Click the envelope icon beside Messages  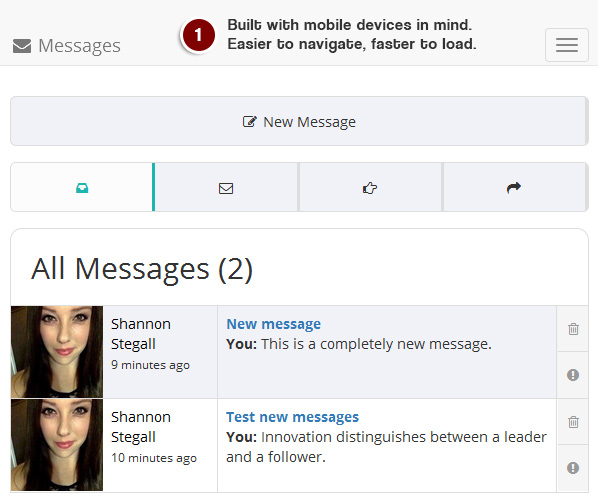tap(22, 46)
